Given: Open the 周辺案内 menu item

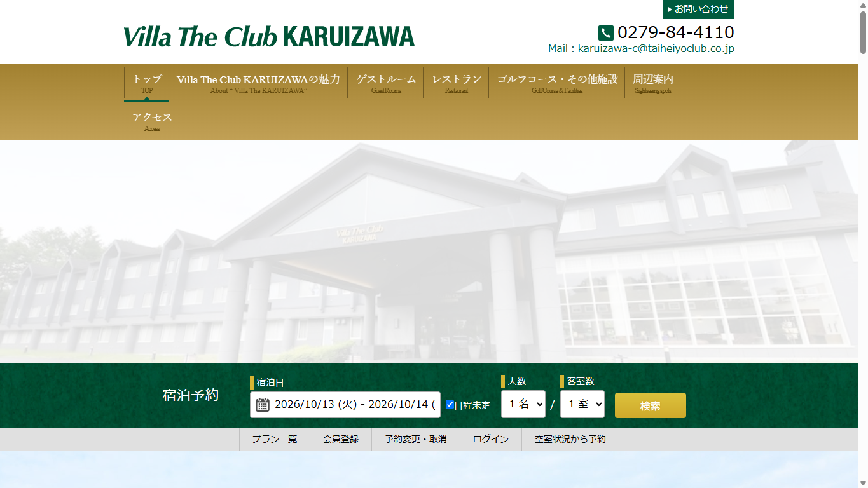Looking at the screenshot, I should [653, 83].
